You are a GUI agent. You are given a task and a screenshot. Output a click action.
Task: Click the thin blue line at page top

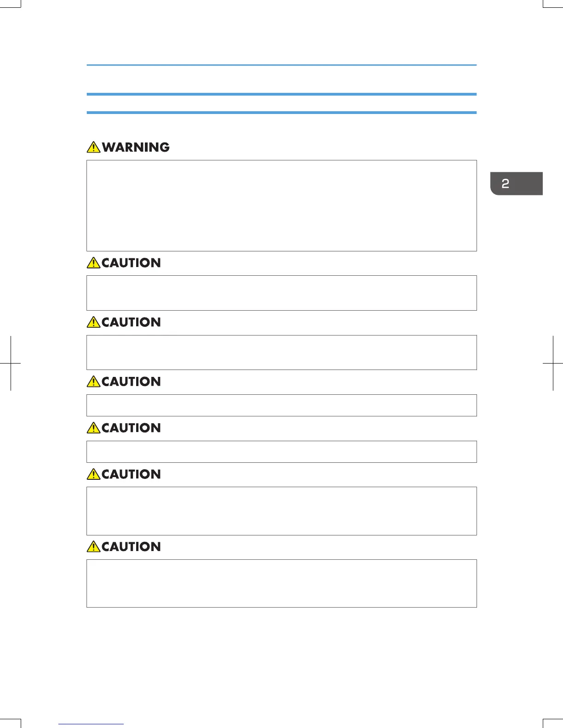click(281, 65)
